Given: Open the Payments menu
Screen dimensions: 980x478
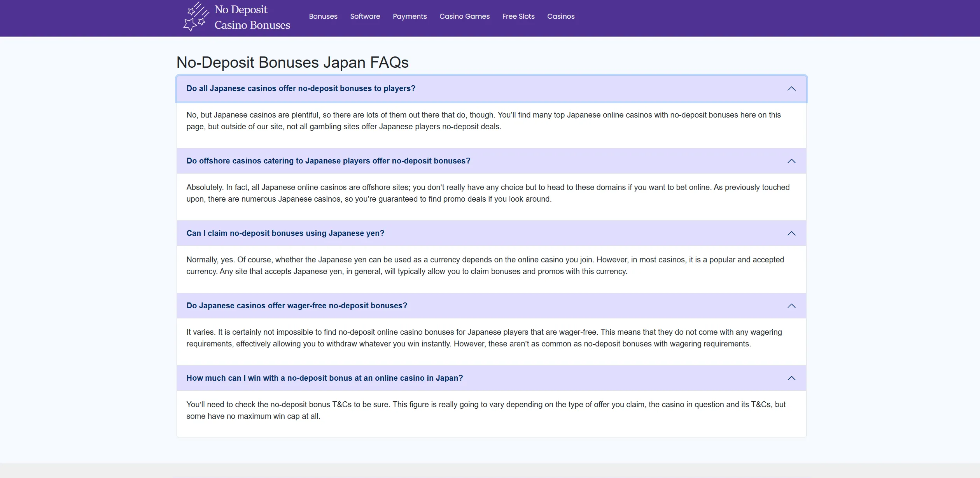Looking at the screenshot, I should [410, 16].
